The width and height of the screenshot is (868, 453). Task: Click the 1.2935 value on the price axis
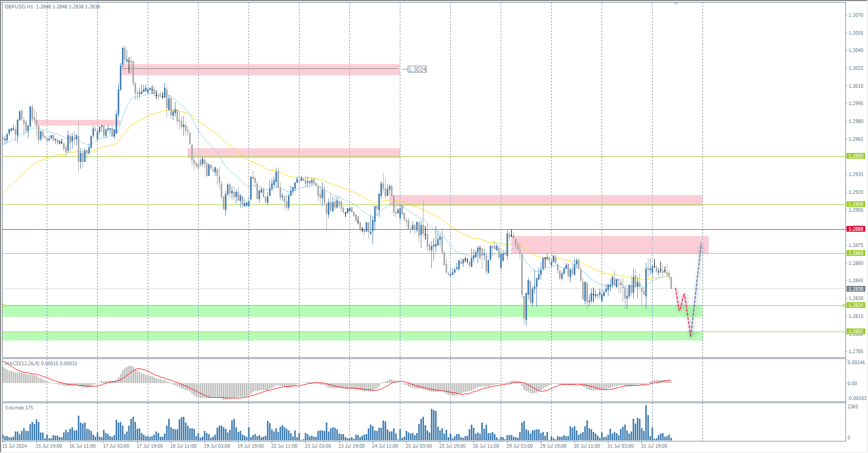point(856,174)
